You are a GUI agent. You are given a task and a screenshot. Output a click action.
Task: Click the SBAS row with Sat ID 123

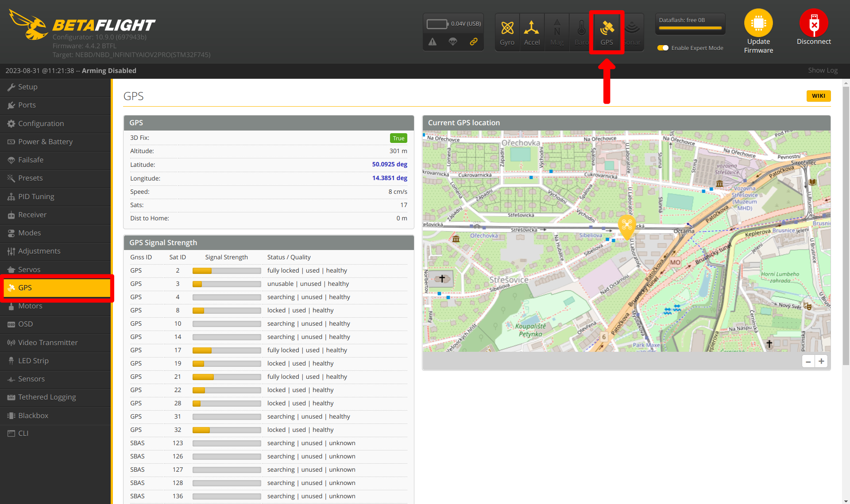[x=268, y=443]
